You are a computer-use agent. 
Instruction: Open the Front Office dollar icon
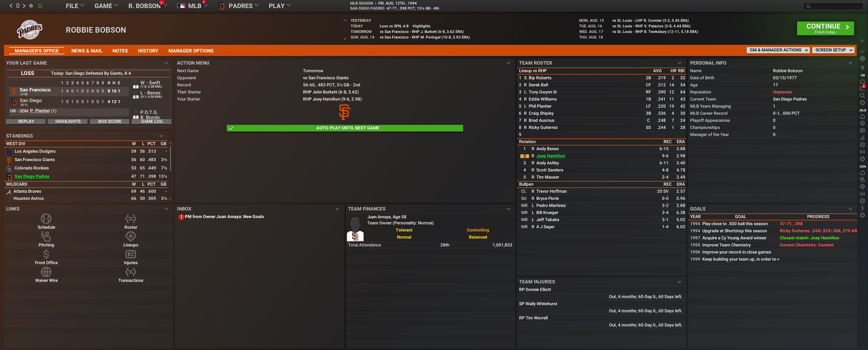click(46, 254)
